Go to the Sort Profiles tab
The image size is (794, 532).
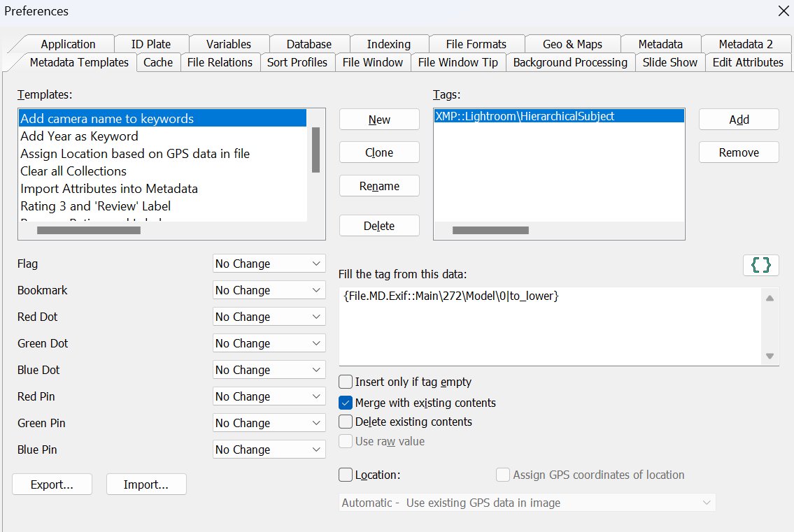coord(297,62)
